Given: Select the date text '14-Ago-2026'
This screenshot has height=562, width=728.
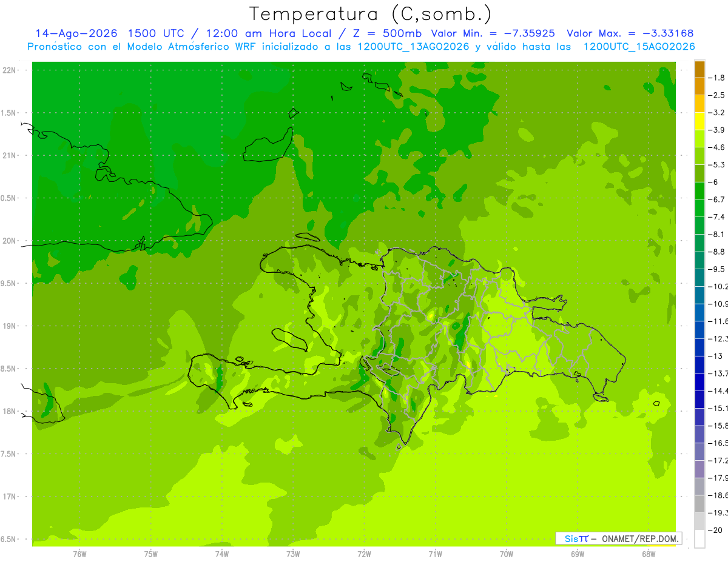Looking at the screenshot, I should click(x=76, y=33).
